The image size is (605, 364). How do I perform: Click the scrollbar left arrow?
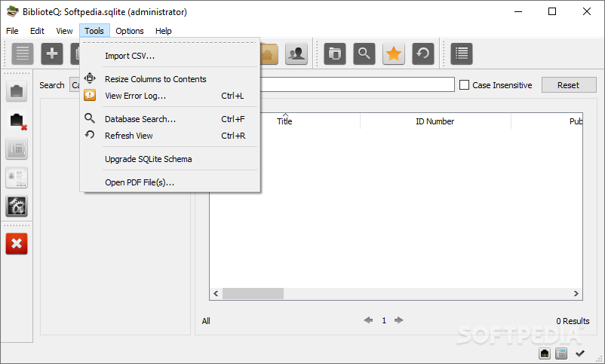click(216, 293)
